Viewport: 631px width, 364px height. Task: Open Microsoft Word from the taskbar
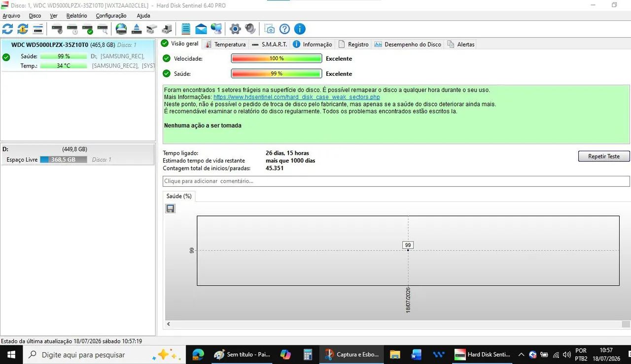pos(417,355)
